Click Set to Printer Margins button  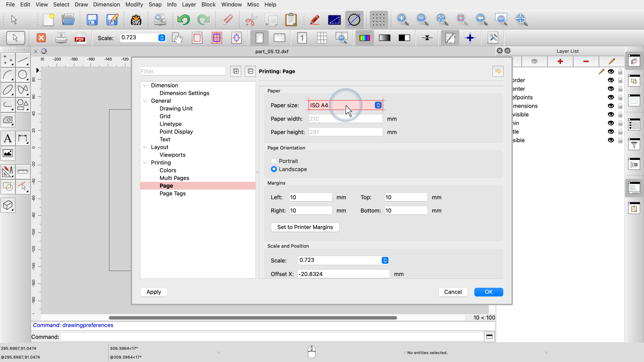point(305,227)
